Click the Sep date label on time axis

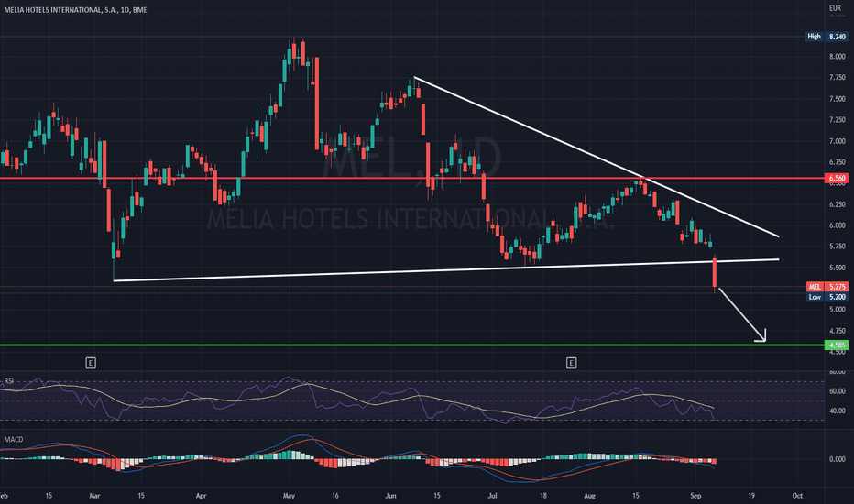[x=695, y=495]
